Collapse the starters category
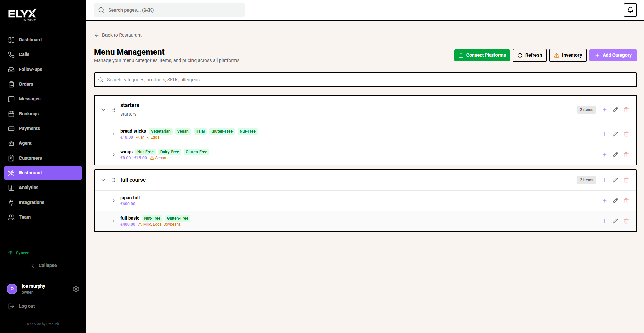 (x=103, y=110)
